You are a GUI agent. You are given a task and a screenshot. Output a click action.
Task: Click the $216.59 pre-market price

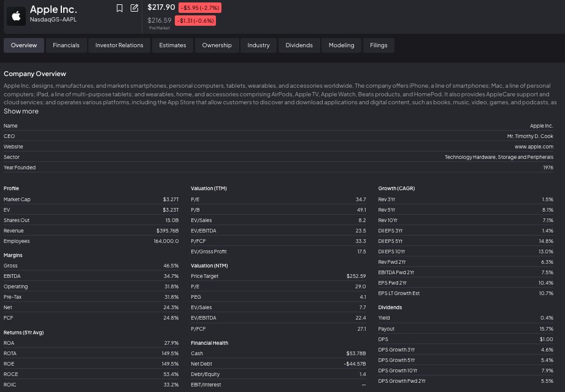(160, 20)
